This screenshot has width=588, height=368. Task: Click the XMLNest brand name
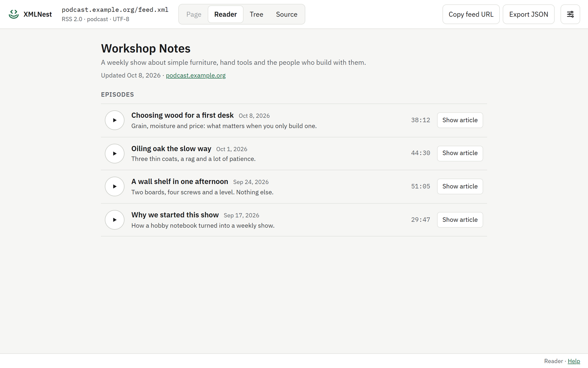point(38,14)
